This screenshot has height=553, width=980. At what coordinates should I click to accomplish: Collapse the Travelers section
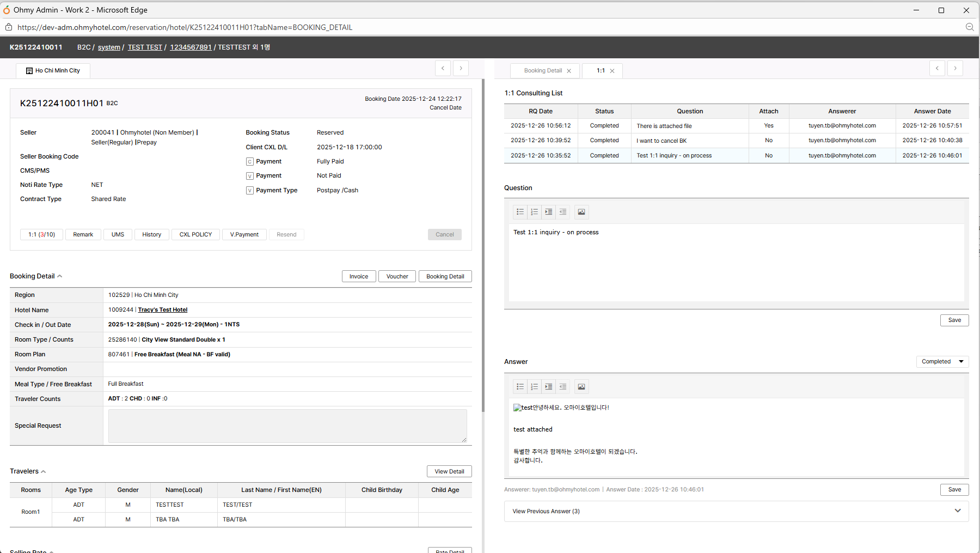tap(44, 472)
